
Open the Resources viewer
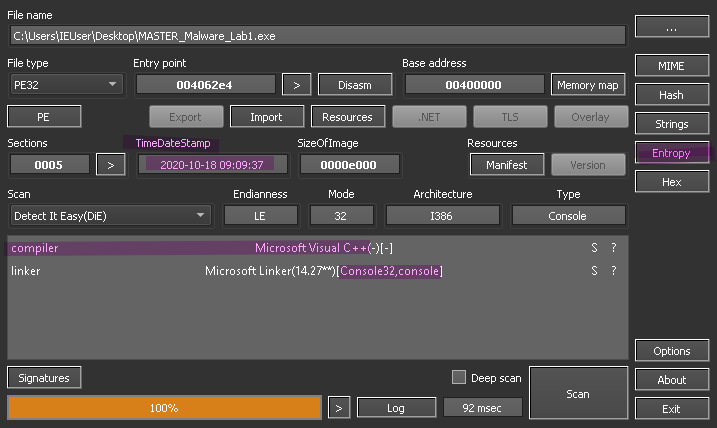[x=348, y=117]
